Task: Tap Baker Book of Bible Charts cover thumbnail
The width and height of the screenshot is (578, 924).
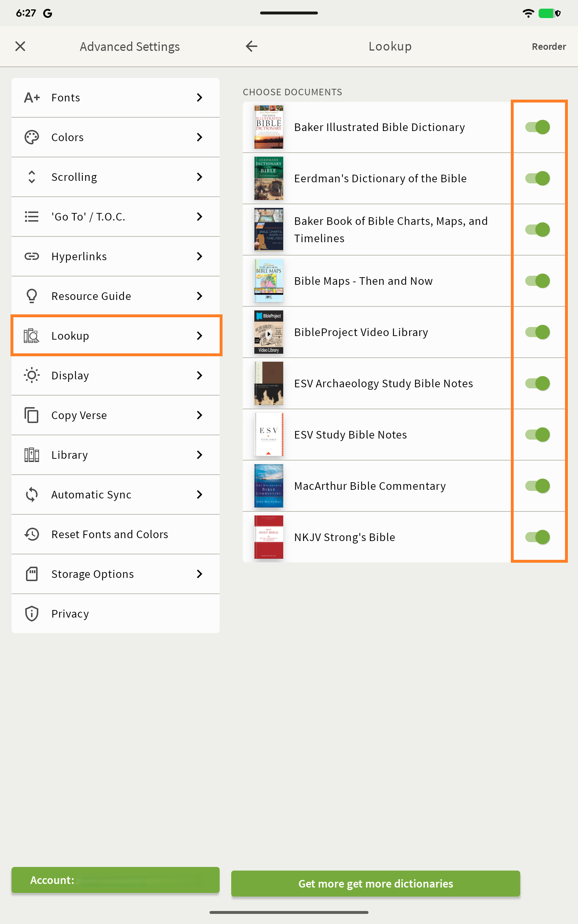Action: 269,230
